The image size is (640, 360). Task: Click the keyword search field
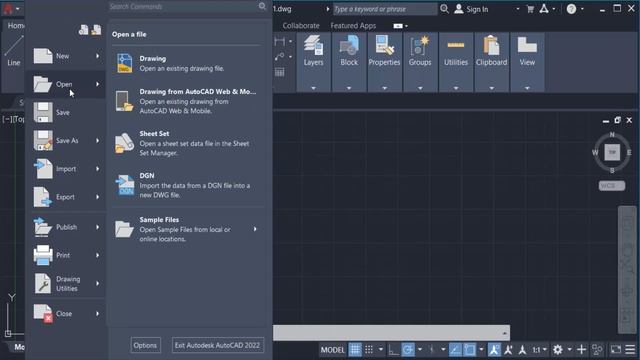point(385,9)
